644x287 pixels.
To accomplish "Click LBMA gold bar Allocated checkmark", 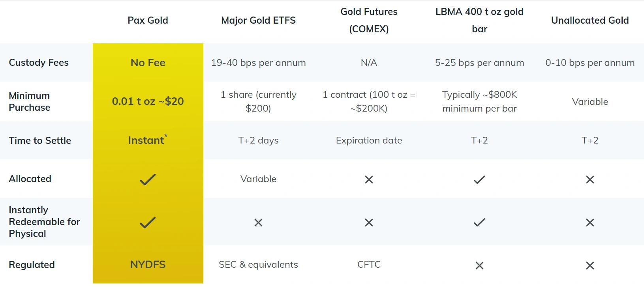I will click(x=479, y=179).
